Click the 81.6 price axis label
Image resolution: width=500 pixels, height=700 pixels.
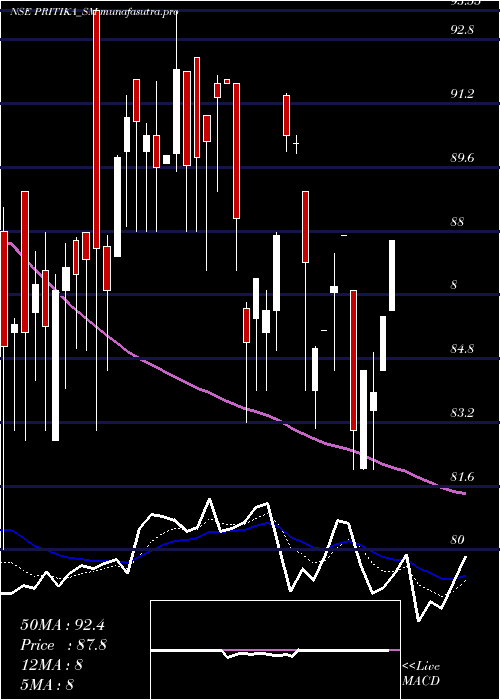(462, 477)
